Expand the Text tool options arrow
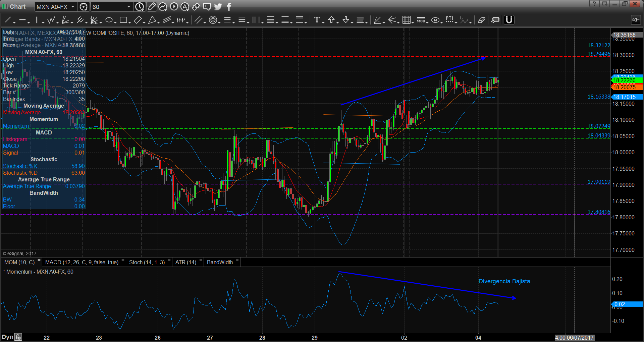Image resolution: width=644 pixels, height=342 pixels. click(x=323, y=22)
